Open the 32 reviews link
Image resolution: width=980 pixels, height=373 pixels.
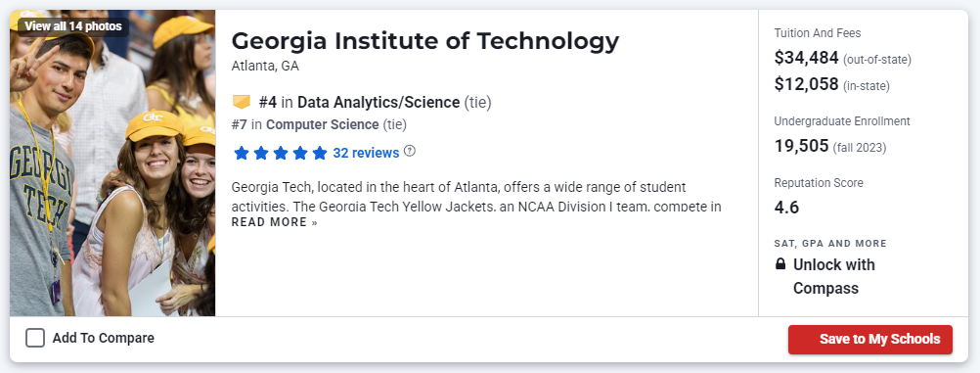click(x=366, y=153)
